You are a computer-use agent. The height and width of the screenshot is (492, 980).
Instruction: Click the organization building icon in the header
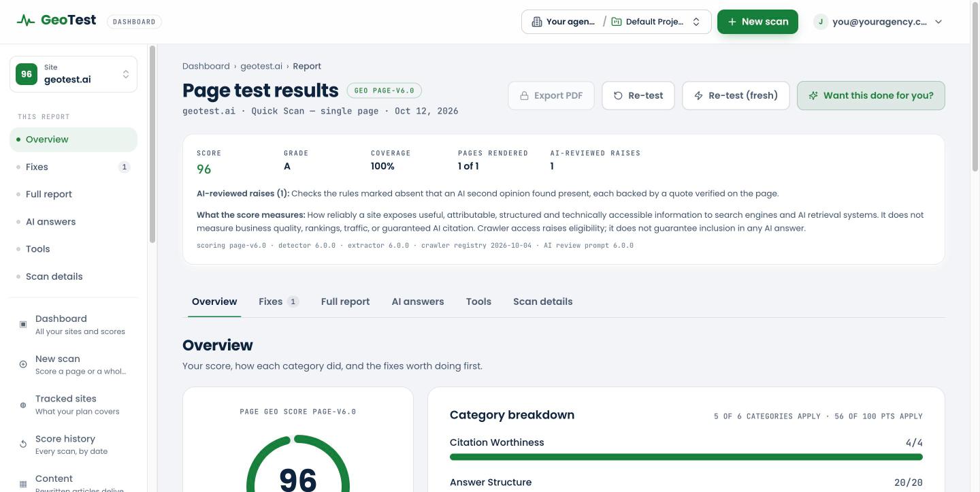[x=537, y=22]
